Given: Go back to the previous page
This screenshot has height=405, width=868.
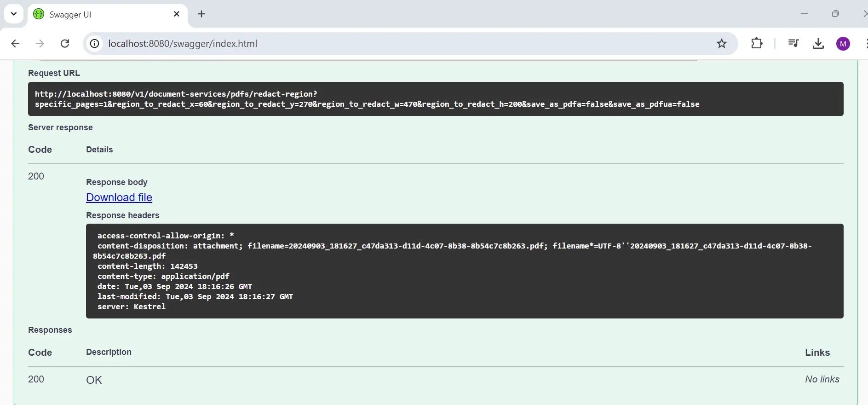Looking at the screenshot, I should click(x=15, y=44).
